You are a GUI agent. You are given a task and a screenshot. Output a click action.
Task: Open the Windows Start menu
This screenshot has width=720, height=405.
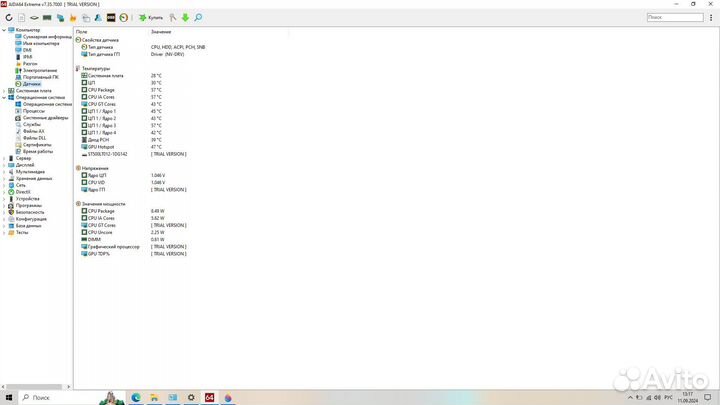[x=9, y=398]
